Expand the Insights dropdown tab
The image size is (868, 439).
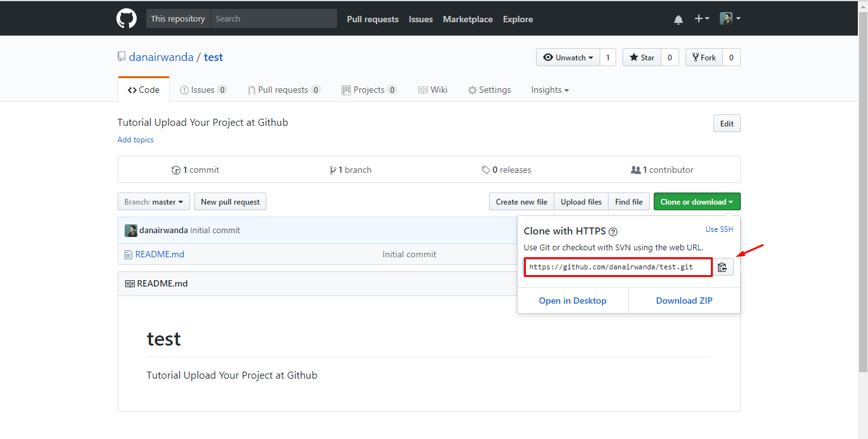(x=550, y=90)
